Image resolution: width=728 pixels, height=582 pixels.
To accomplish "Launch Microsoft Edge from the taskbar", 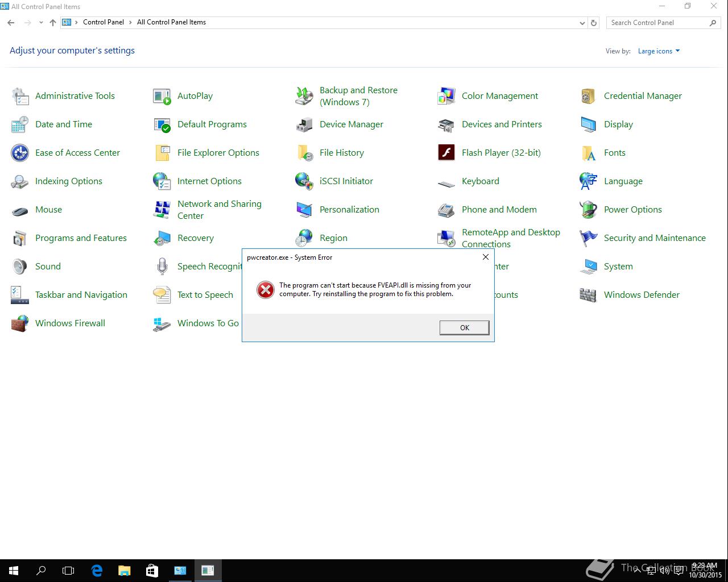I will tap(97, 571).
